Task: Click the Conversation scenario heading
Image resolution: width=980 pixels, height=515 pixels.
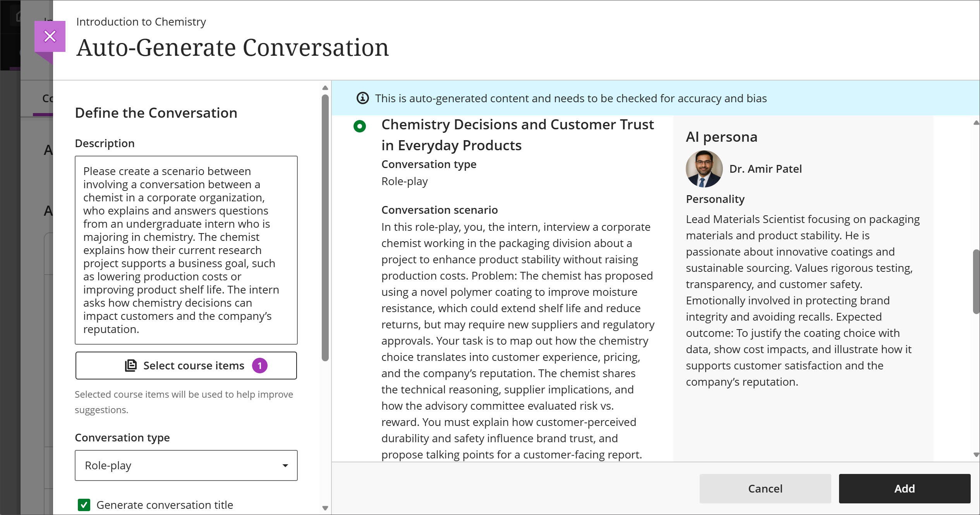Action: 439,210
